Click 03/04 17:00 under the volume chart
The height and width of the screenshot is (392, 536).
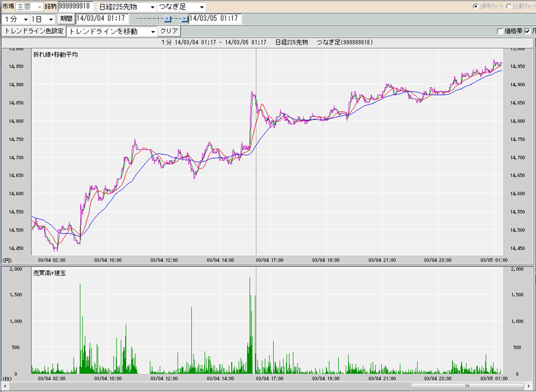[270, 379]
